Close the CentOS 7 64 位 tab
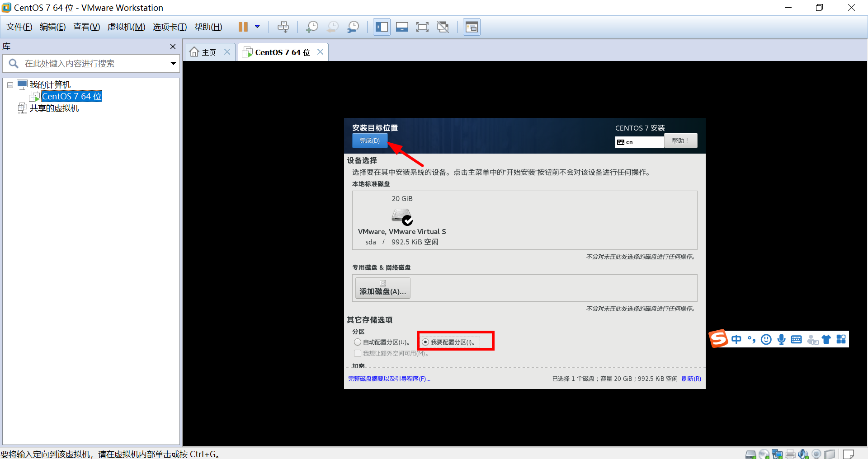Image resolution: width=868 pixels, height=459 pixels. 320,52
